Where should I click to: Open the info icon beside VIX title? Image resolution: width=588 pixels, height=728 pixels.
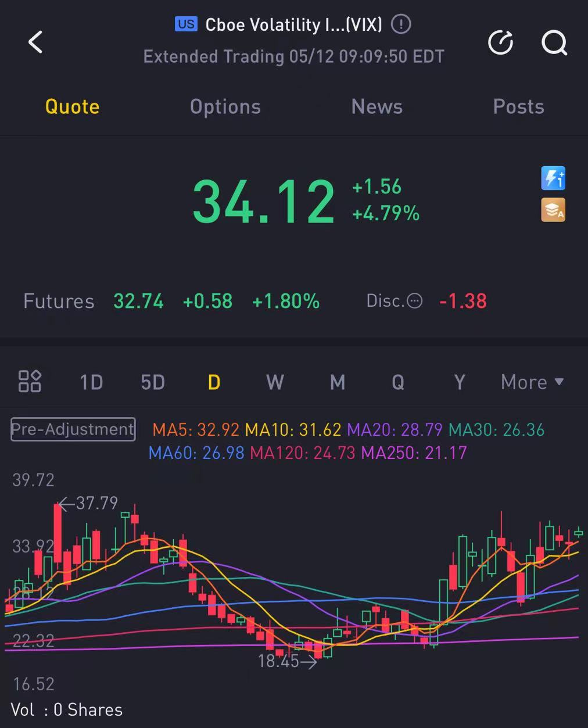point(401,24)
